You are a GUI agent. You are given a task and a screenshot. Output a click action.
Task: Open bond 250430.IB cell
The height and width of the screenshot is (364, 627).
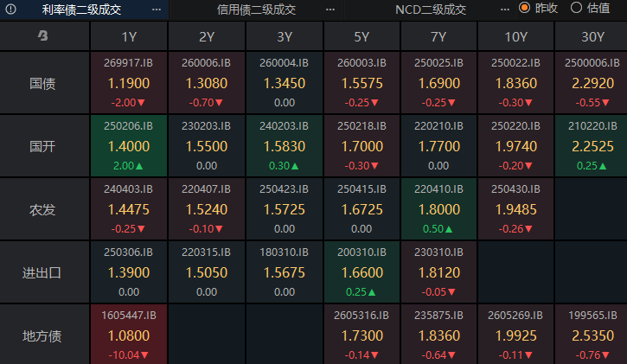coord(515,209)
